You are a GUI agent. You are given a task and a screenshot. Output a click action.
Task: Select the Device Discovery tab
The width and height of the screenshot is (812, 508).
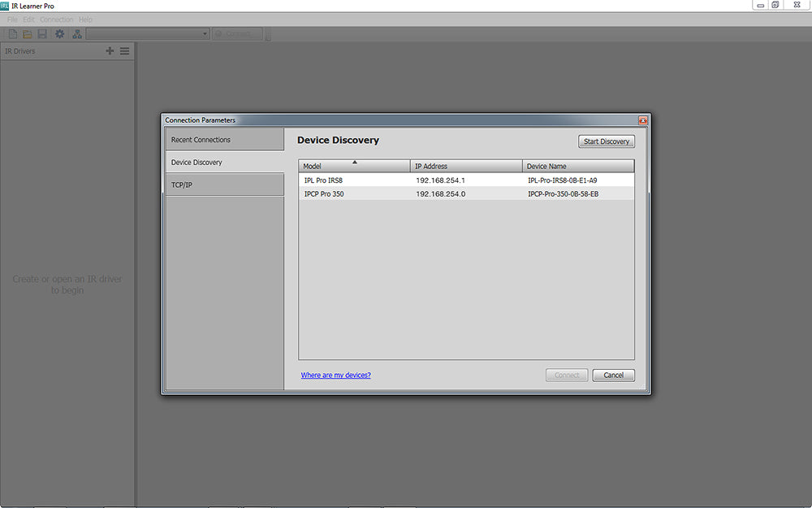click(225, 163)
